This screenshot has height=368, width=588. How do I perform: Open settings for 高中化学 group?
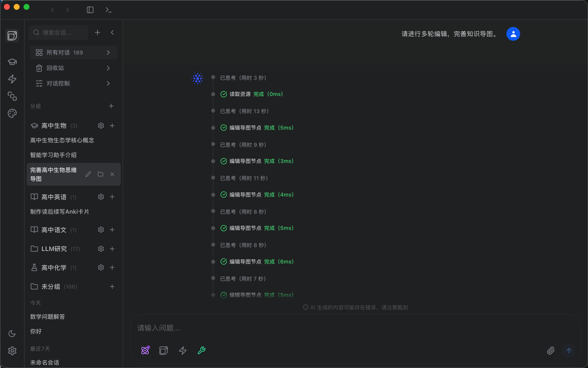[x=101, y=267]
